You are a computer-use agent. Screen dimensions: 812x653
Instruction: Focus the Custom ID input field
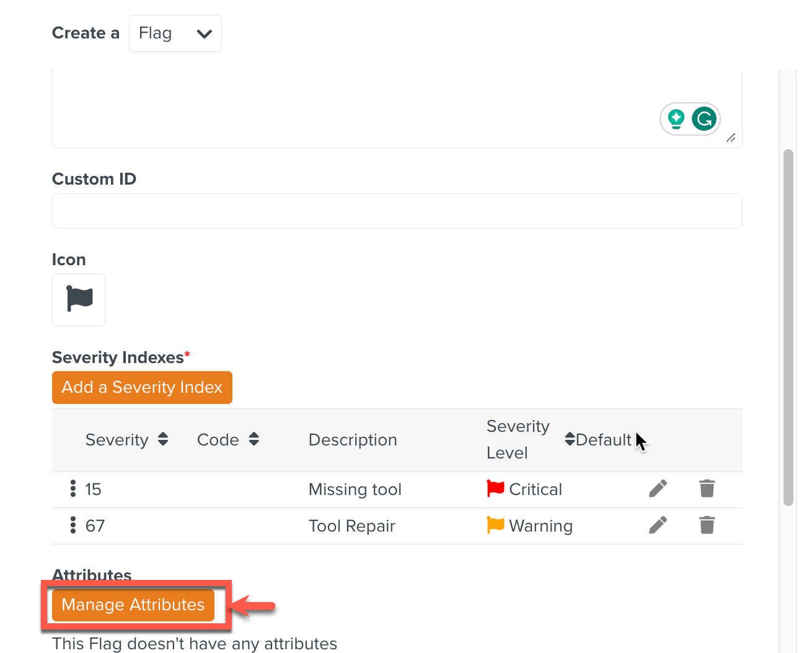[x=397, y=211]
